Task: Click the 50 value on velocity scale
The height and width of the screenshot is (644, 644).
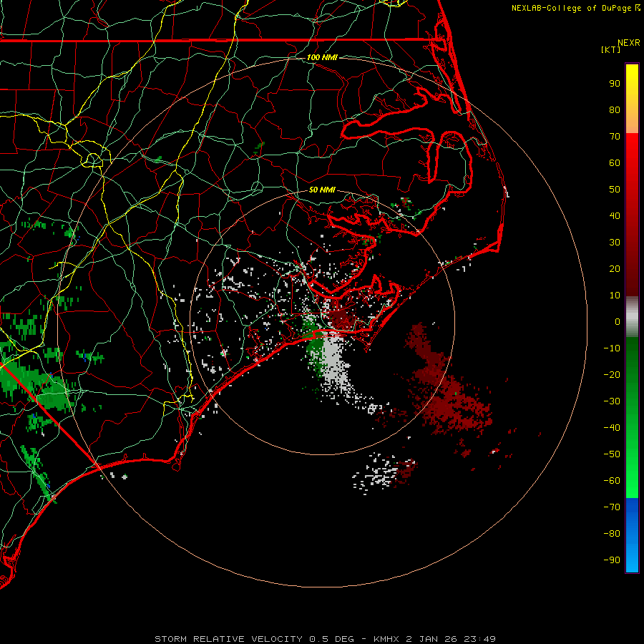Action: click(615, 190)
